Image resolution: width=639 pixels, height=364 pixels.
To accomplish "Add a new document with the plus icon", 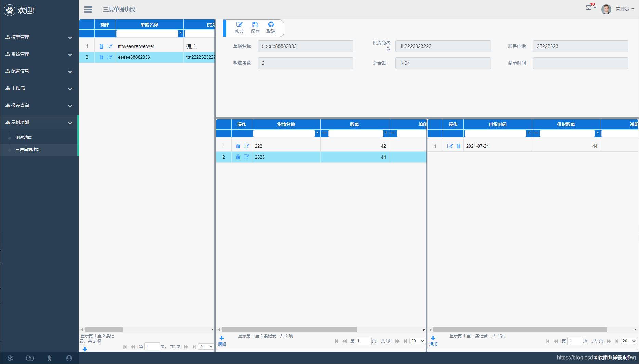I will click(85, 349).
